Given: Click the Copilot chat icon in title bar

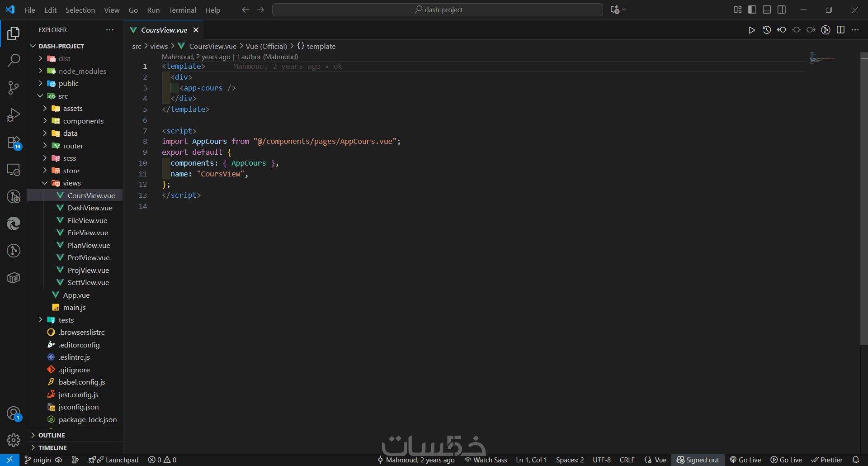Looking at the screenshot, I should (x=615, y=10).
